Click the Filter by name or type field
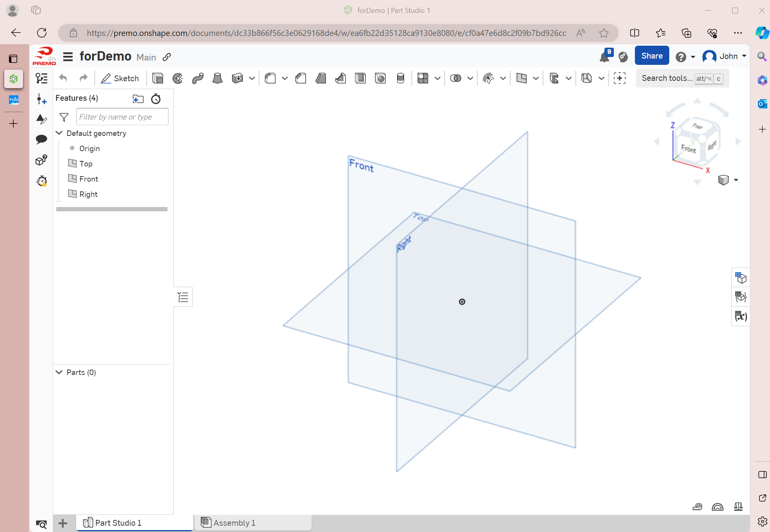Screen dimensions: 770x532 click(x=122, y=117)
